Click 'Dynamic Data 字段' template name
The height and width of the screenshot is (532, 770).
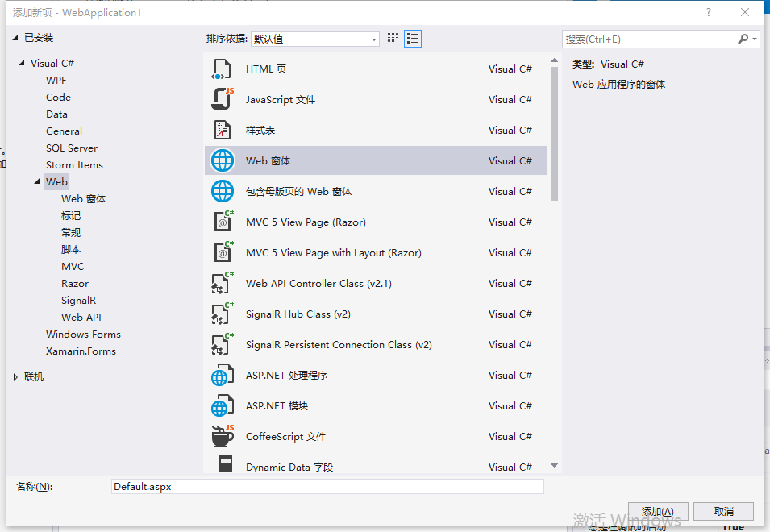(289, 467)
